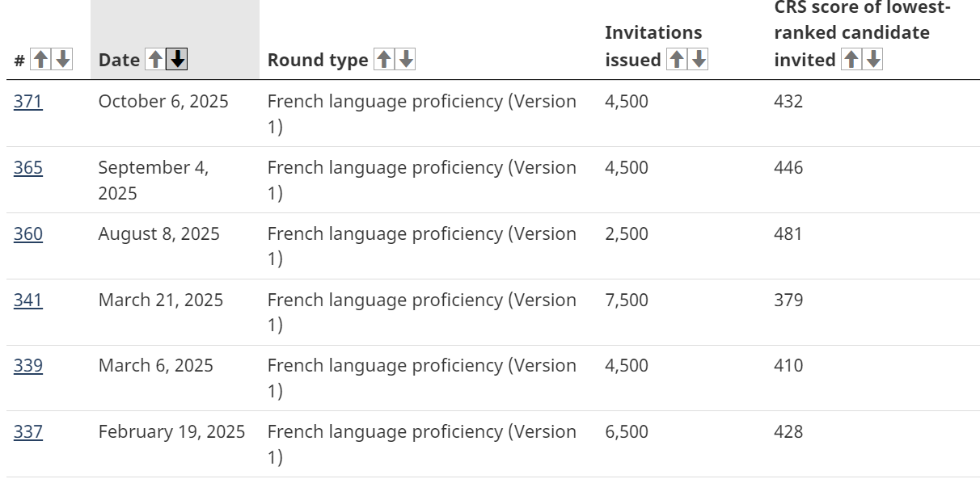
Task: Open round 360 link
Action: pos(28,234)
